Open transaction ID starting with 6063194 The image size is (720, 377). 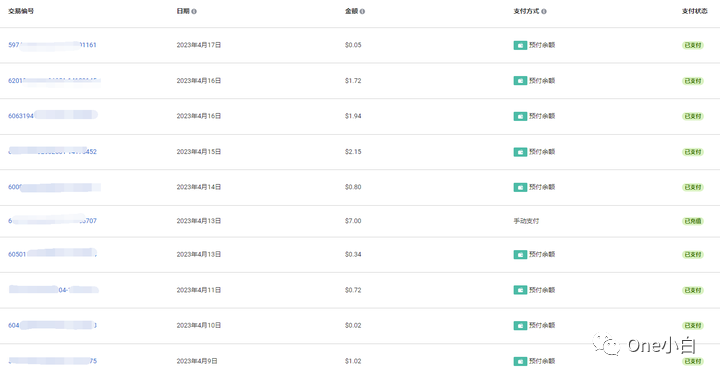(53, 116)
